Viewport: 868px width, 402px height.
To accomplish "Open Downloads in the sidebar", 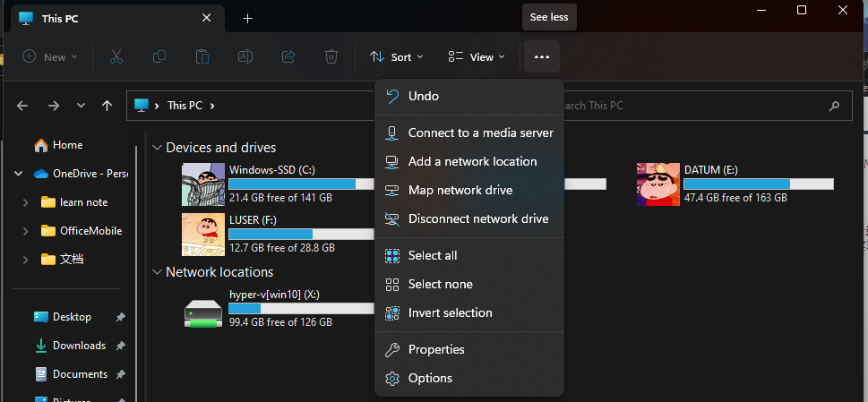I will pyautogui.click(x=78, y=346).
